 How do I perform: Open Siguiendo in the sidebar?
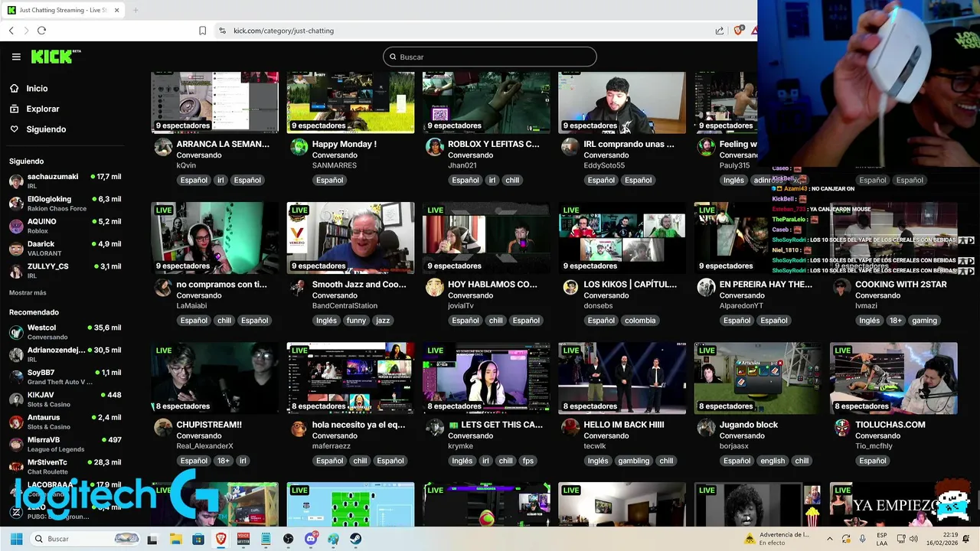click(46, 129)
